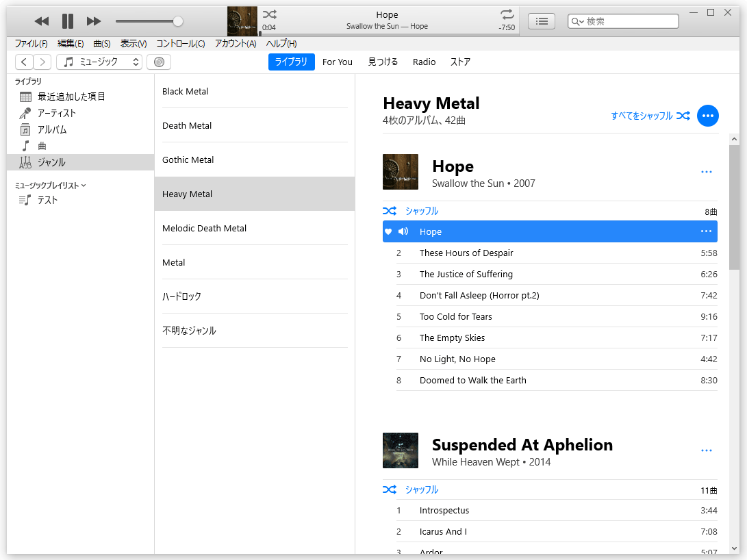This screenshot has height=560, width=747.
Task: Adjust the volume slider knob
Action: click(178, 21)
